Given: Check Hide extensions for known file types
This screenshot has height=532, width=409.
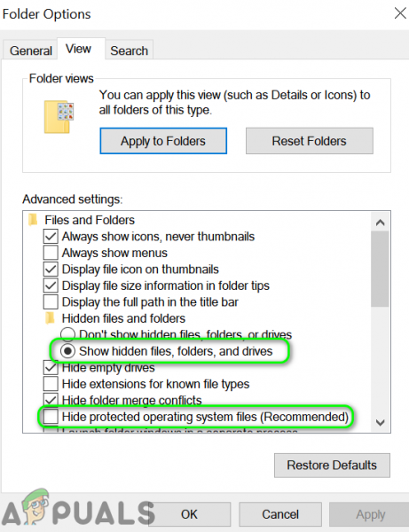Looking at the screenshot, I should tap(51, 384).
